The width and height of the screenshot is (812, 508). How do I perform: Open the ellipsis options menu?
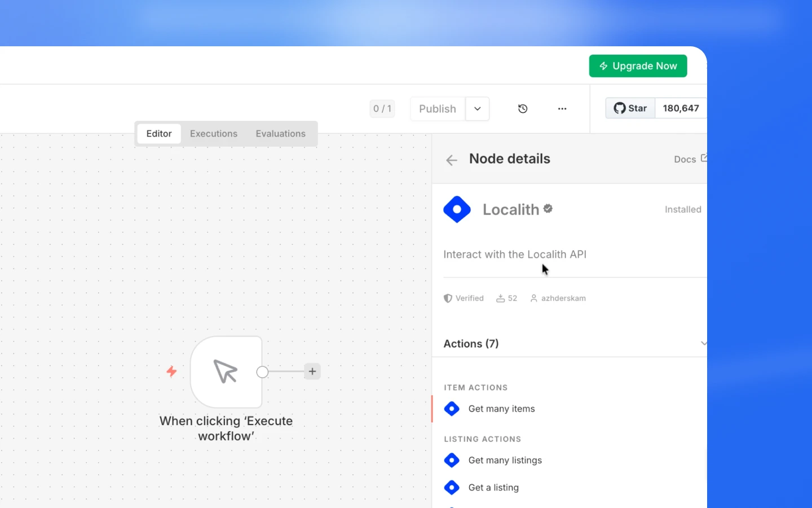coord(562,108)
